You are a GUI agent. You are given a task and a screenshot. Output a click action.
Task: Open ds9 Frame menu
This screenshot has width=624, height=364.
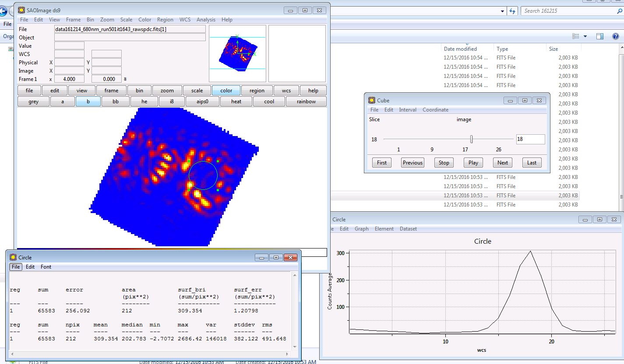point(73,20)
